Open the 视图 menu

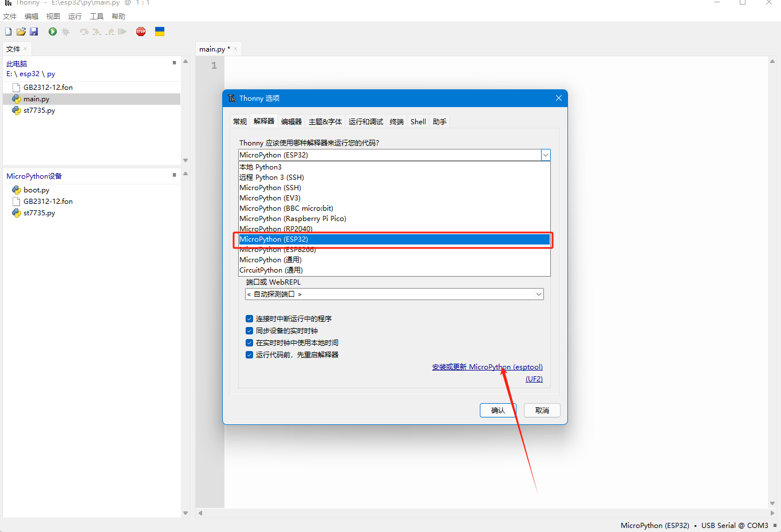pyautogui.click(x=53, y=16)
